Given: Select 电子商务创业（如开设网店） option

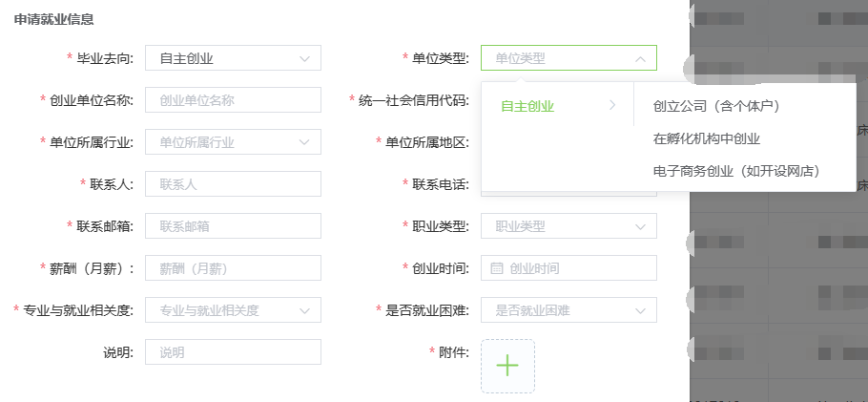Looking at the screenshot, I should [736, 171].
